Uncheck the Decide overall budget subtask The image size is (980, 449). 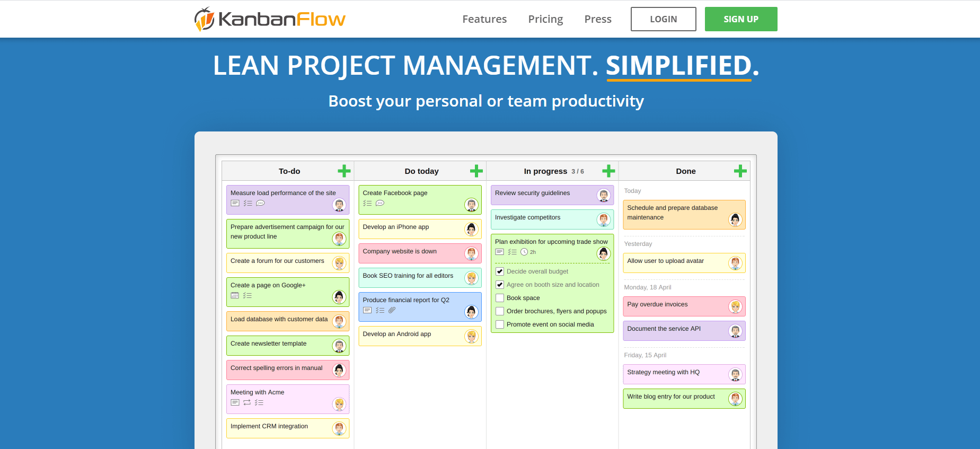500,271
